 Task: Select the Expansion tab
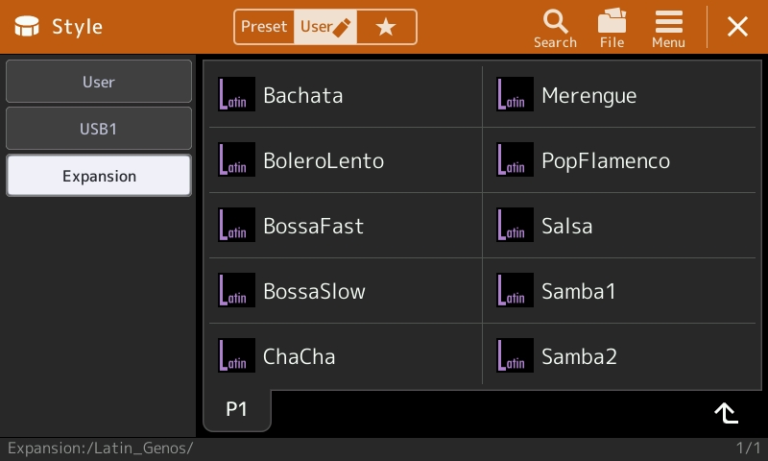[x=98, y=175]
